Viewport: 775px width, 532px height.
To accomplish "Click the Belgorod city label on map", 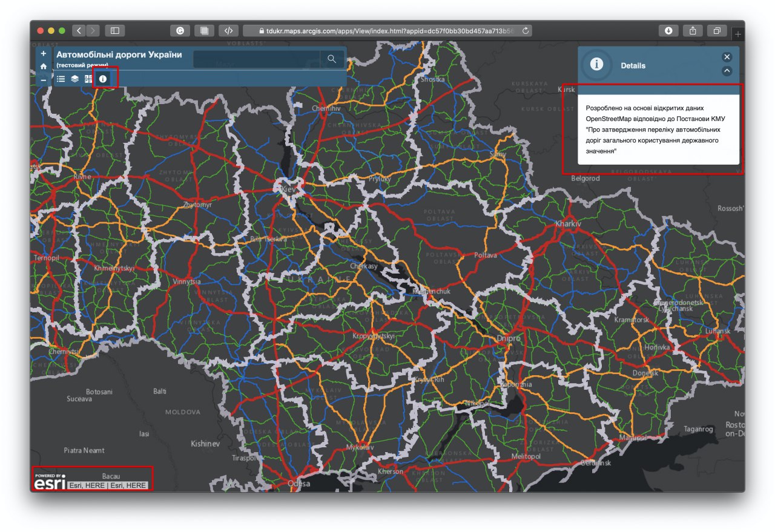I will (x=585, y=179).
